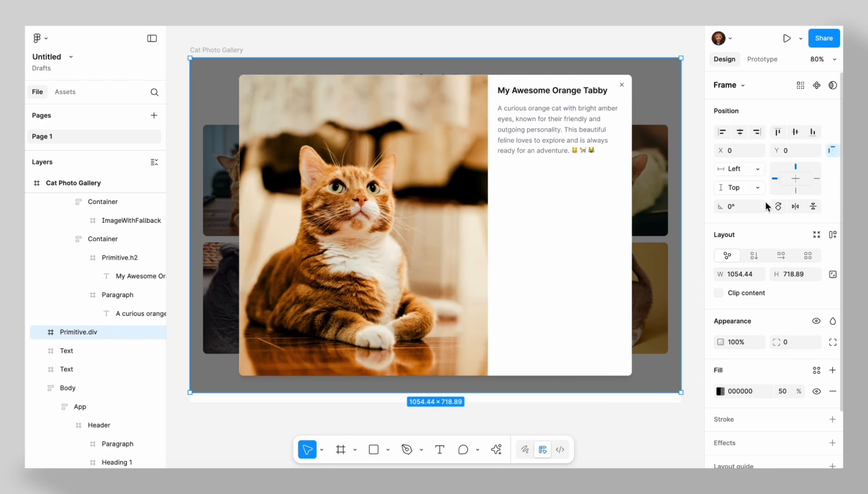Select the Comment tool
The image size is (868, 494).
[463, 450]
